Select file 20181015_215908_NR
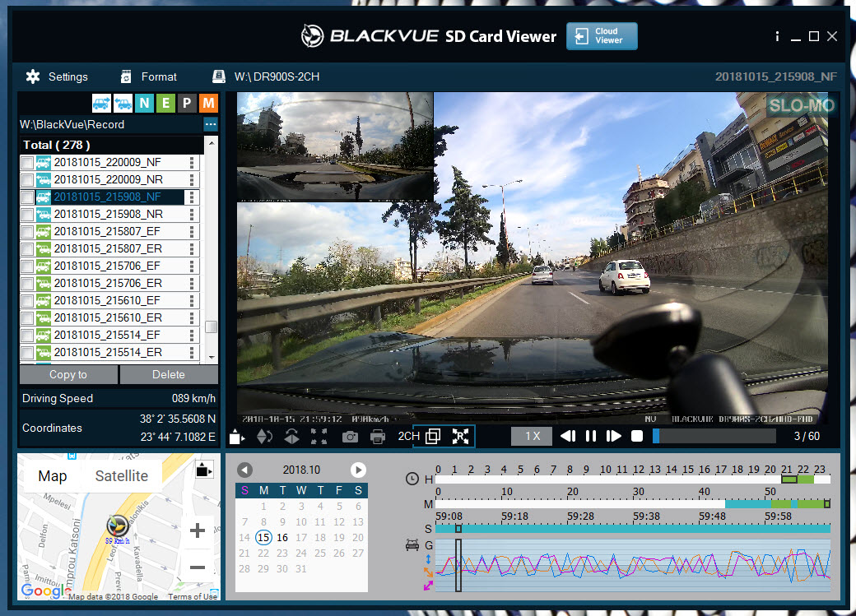 click(x=108, y=215)
